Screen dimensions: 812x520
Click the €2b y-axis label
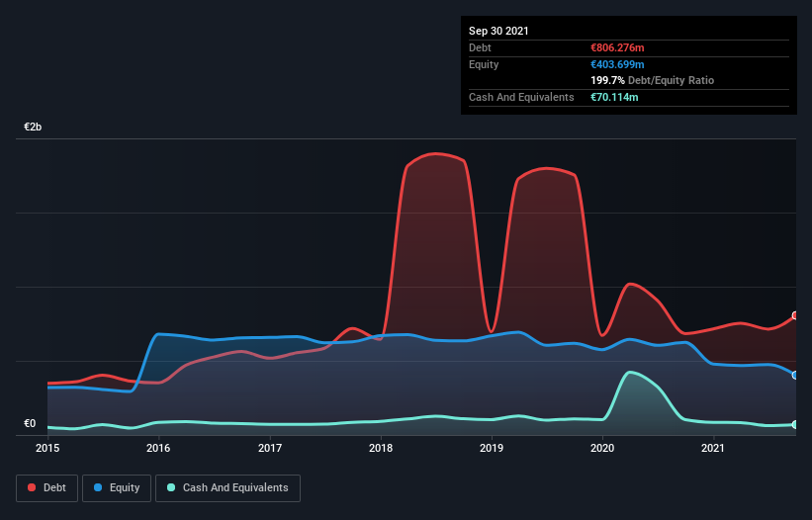(x=33, y=127)
